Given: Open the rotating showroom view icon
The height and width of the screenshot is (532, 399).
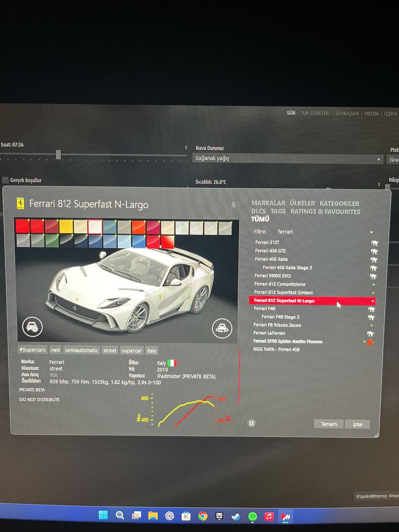Looking at the screenshot, I should [x=222, y=328].
